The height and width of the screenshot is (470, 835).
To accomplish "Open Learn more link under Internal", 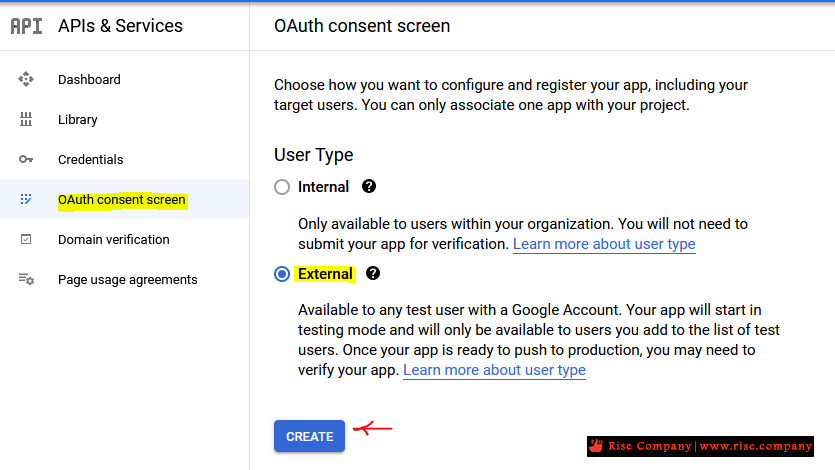I will click(x=604, y=244).
